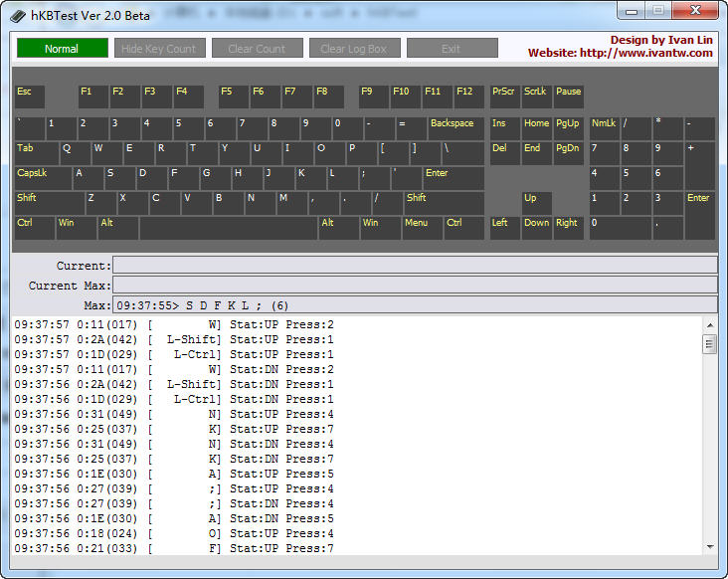The height and width of the screenshot is (579, 728).
Task: Click the Up arrow key tile
Action: (x=536, y=203)
